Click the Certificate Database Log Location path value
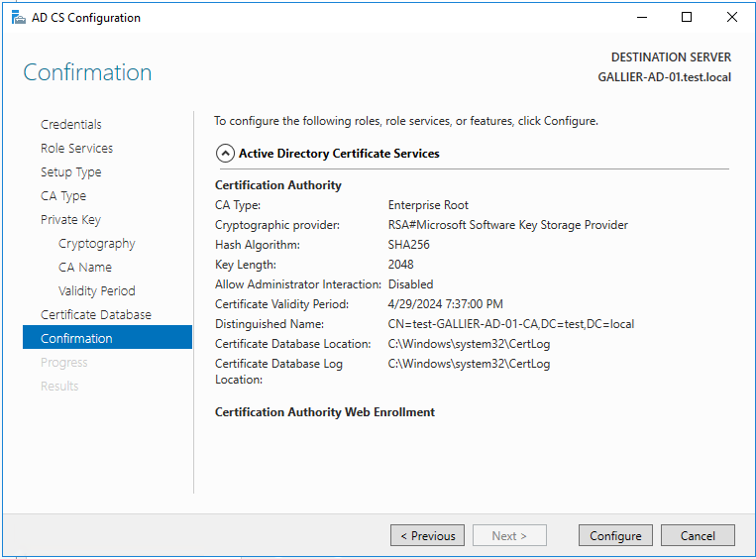The height and width of the screenshot is (559, 756). pyautogui.click(x=469, y=363)
